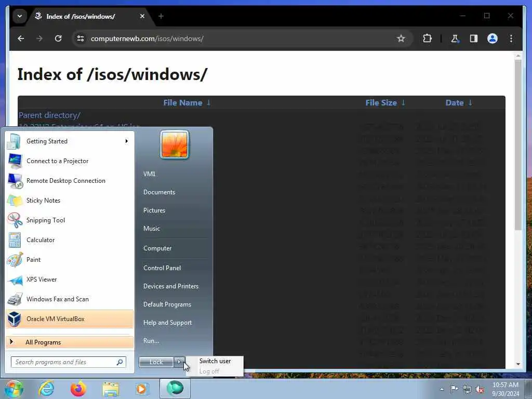Show hidden tray icons arrow
Viewport: 532px width, 399px height.
pos(442,389)
